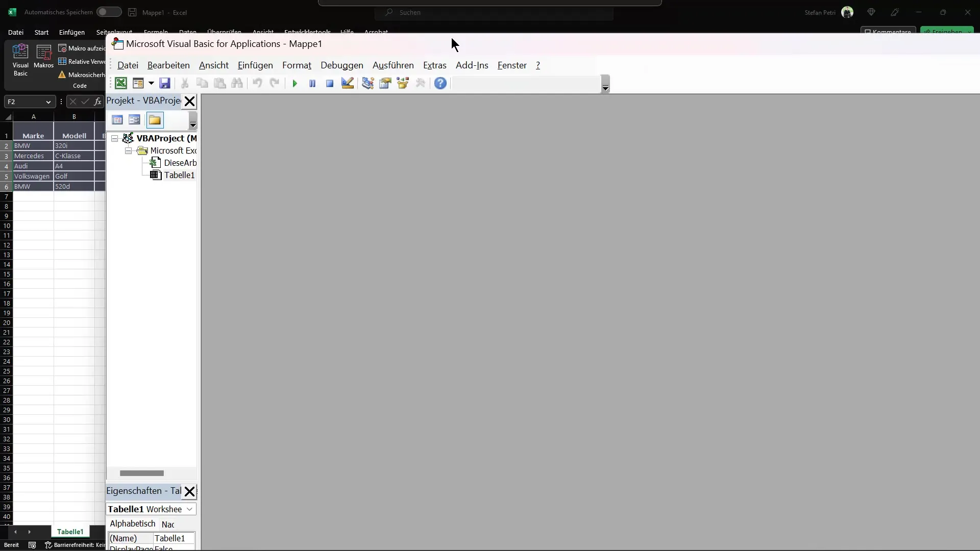Click the Run macro (Play) button

pyautogui.click(x=295, y=83)
